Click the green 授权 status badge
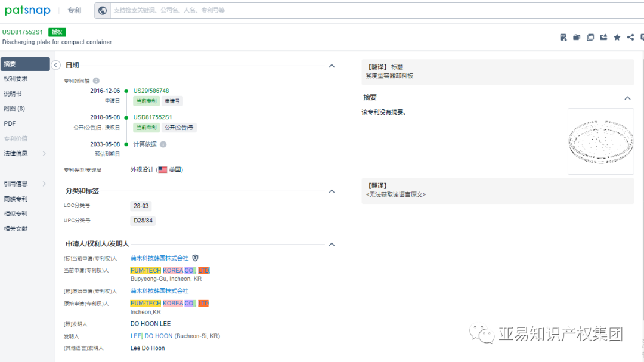Viewport: 644px width, 362px height. [57, 32]
